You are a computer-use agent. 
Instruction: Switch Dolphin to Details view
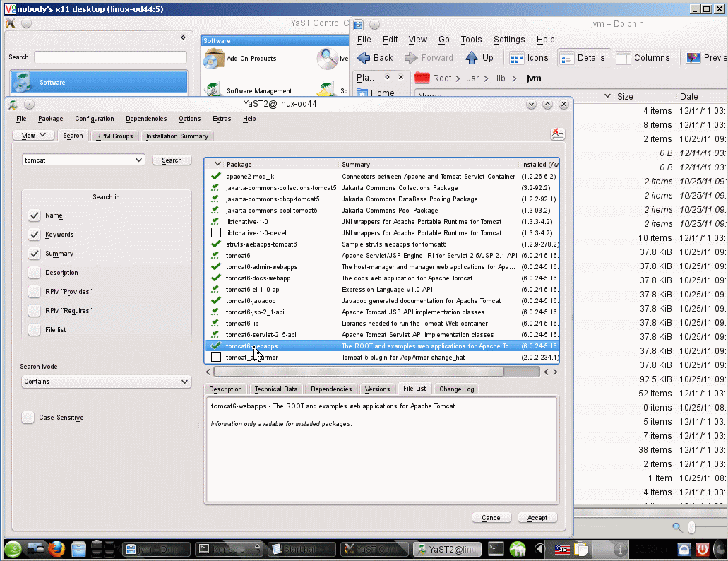pos(583,58)
